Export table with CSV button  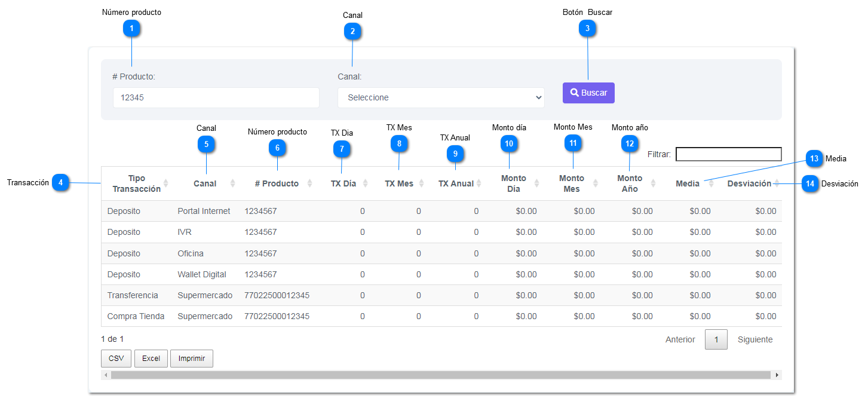click(116, 359)
